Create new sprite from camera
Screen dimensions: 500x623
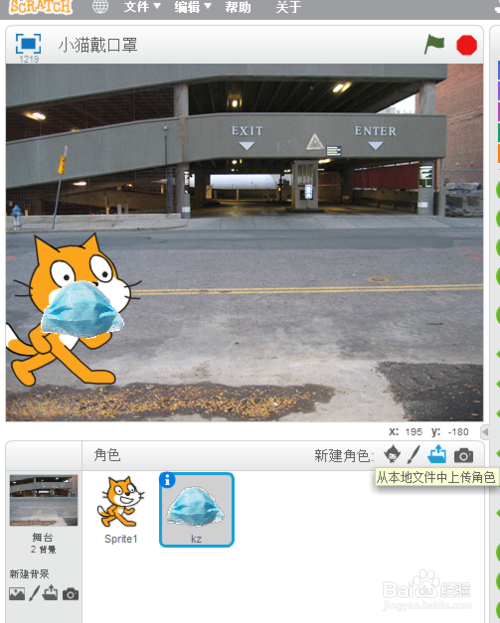tap(463, 455)
